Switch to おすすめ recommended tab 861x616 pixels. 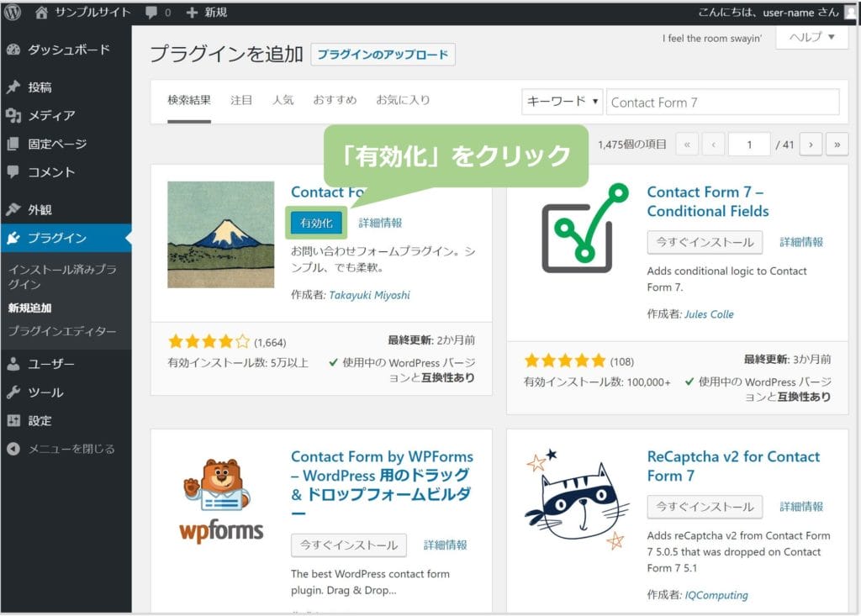pos(335,101)
